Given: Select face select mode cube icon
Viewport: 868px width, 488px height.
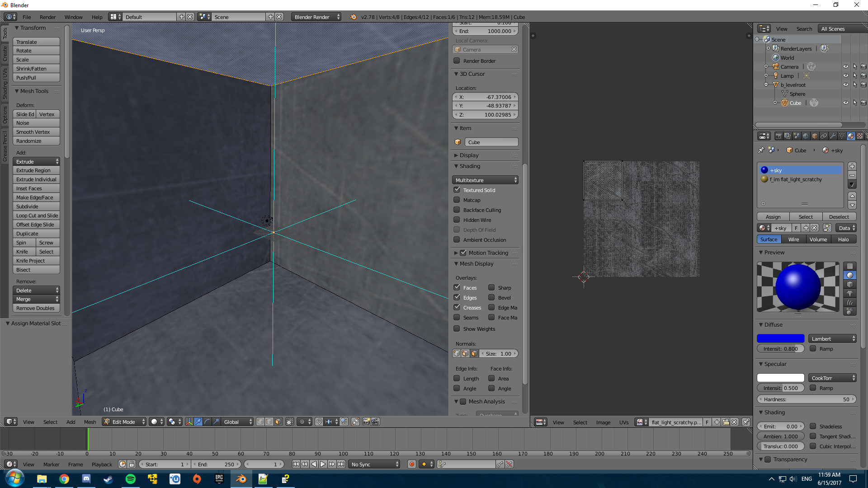Looking at the screenshot, I should 278,422.
